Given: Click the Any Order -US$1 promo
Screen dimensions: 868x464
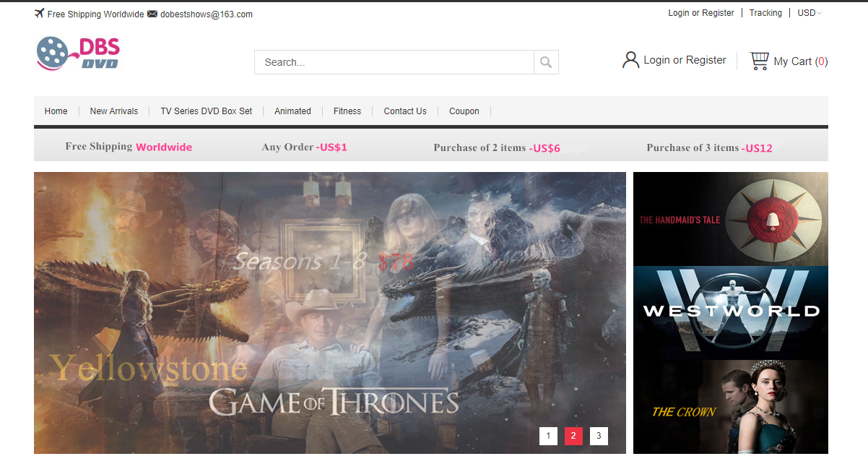Looking at the screenshot, I should tap(305, 147).
